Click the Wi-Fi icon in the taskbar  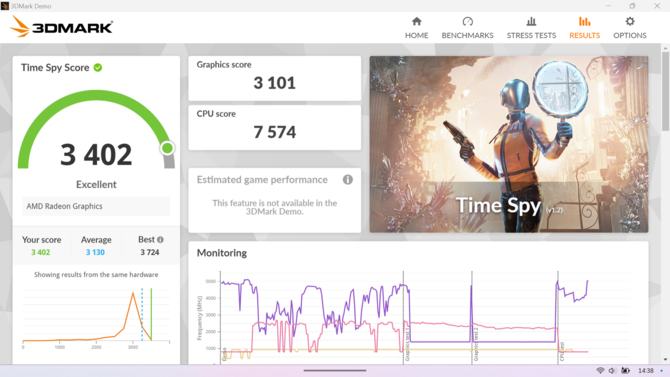[600, 370]
